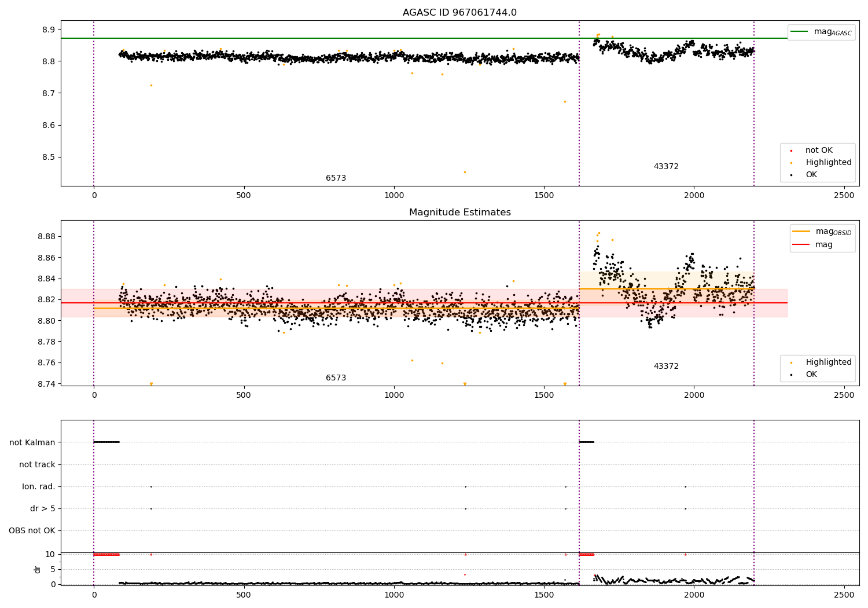Click obsid label '43372' in top panel
The height and width of the screenshot is (608, 868).
(x=666, y=167)
